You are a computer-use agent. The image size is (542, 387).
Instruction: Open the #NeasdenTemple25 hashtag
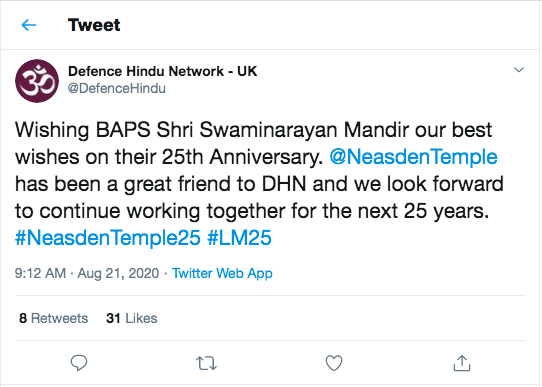tap(108, 238)
